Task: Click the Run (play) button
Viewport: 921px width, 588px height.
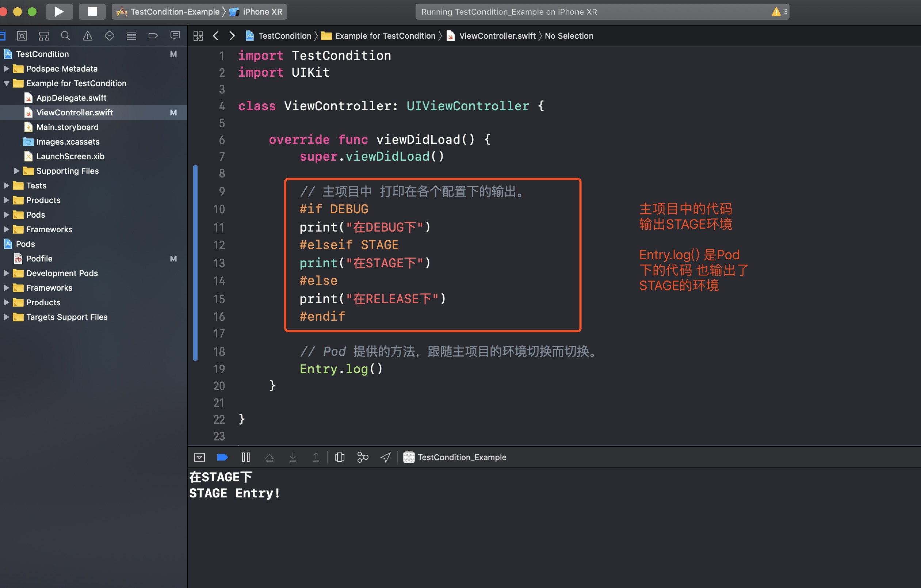Action: click(59, 11)
